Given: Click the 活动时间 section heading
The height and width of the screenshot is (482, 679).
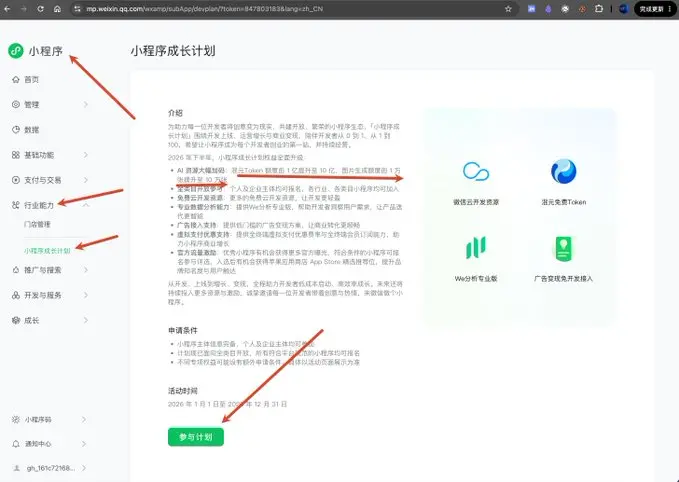Looking at the screenshot, I should click(183, 391).
